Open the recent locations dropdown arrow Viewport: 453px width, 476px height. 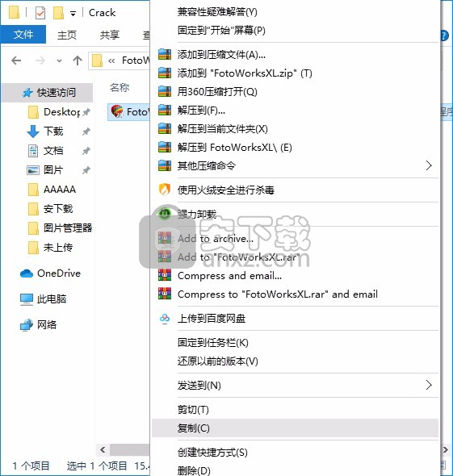[59, 61]
